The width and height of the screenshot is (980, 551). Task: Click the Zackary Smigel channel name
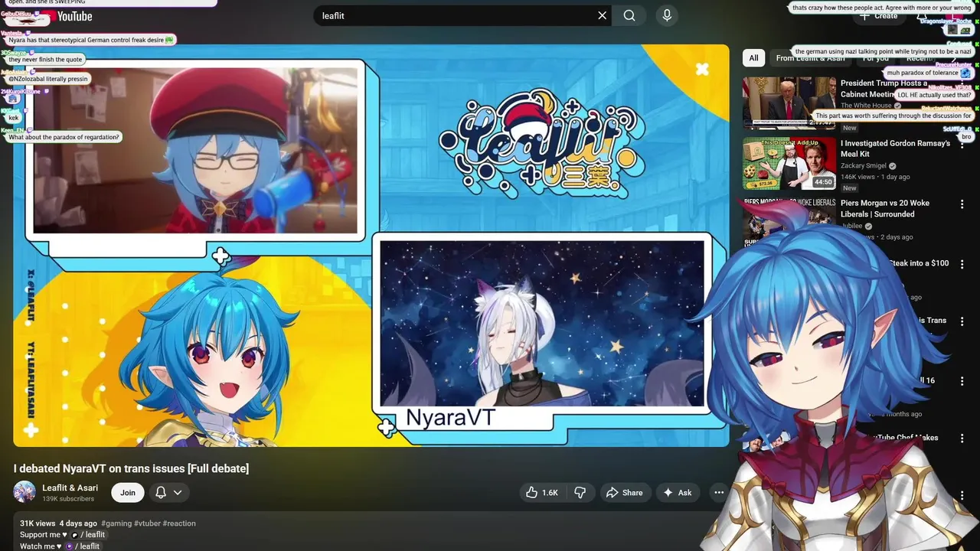[x=863, y=165]
